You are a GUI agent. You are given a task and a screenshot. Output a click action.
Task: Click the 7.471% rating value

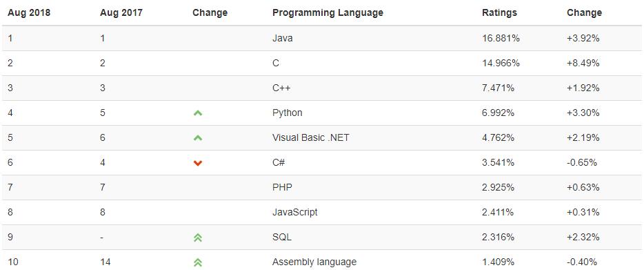point(499,88)
